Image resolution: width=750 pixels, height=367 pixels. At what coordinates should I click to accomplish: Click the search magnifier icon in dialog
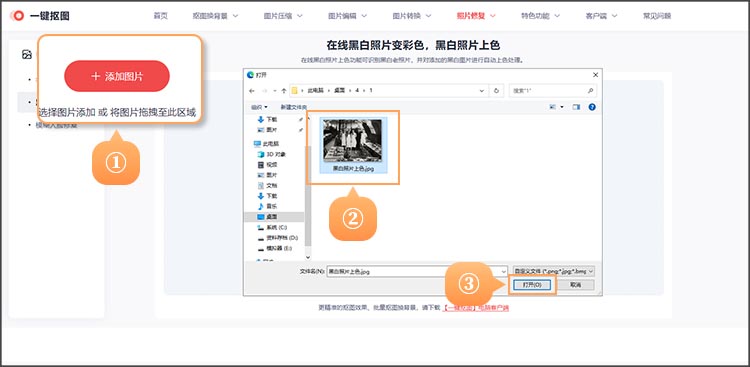pyautogui.click(x=590, y=90)
